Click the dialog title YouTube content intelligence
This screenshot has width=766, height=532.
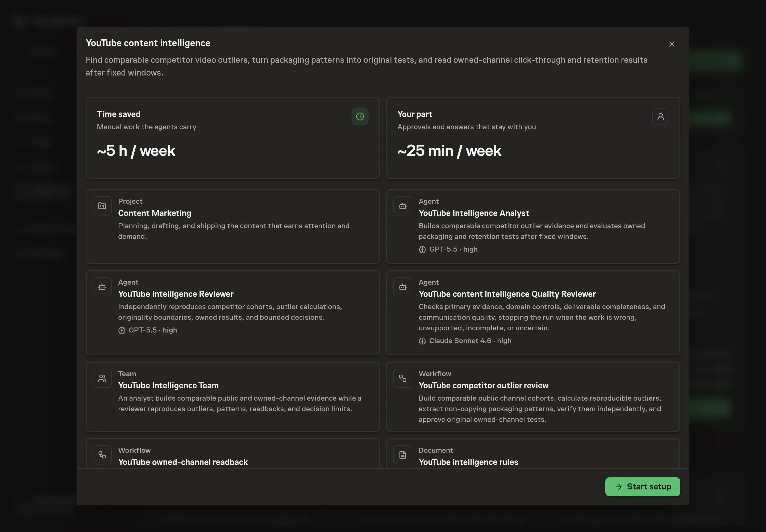(x=148, y=43)
